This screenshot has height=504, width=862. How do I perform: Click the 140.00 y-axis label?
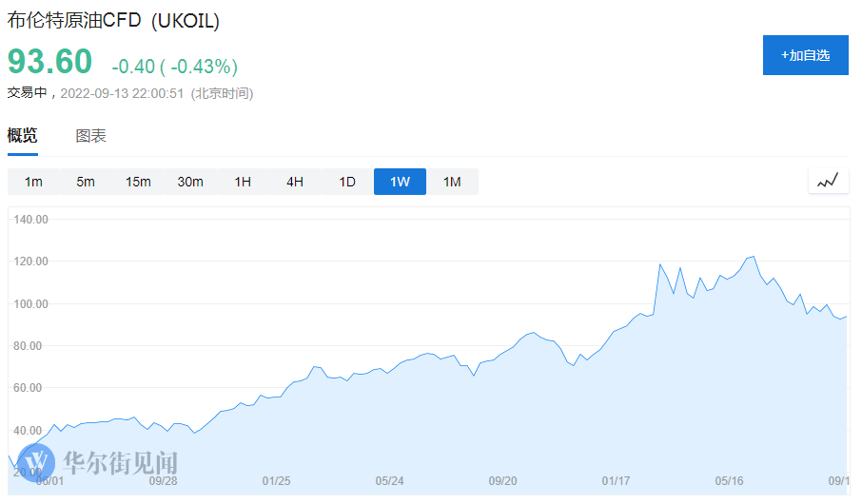pos(30,220)
